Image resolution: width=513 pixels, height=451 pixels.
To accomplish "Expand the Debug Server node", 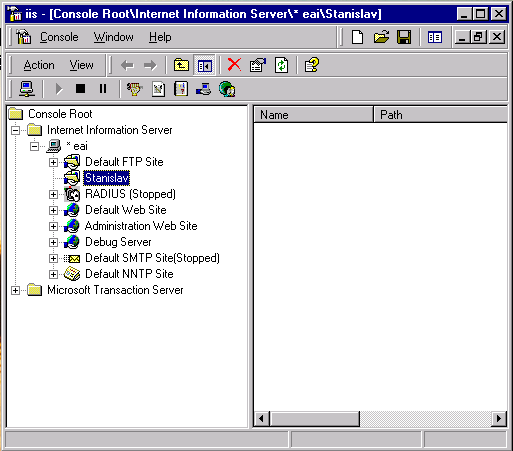I will click(x=53, y=242).
